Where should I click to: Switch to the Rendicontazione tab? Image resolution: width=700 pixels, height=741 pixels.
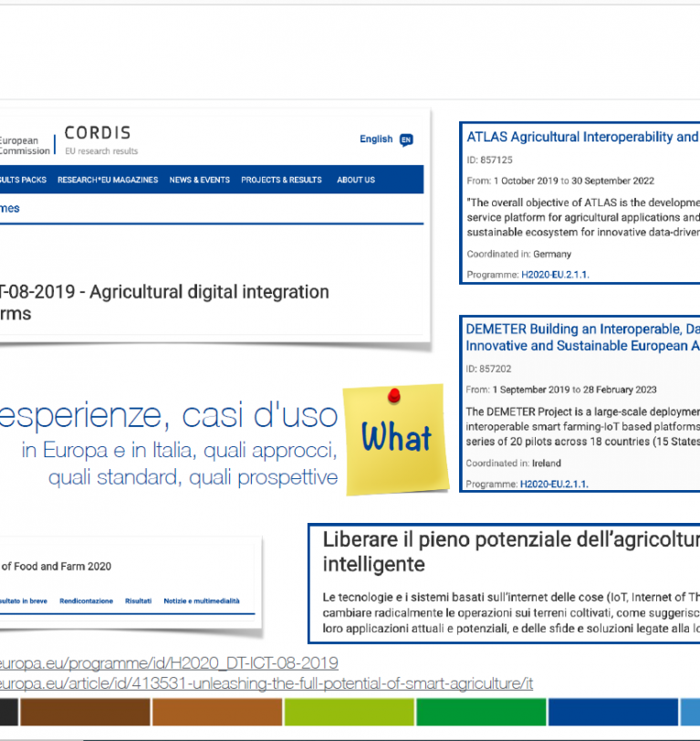point(86,601)
